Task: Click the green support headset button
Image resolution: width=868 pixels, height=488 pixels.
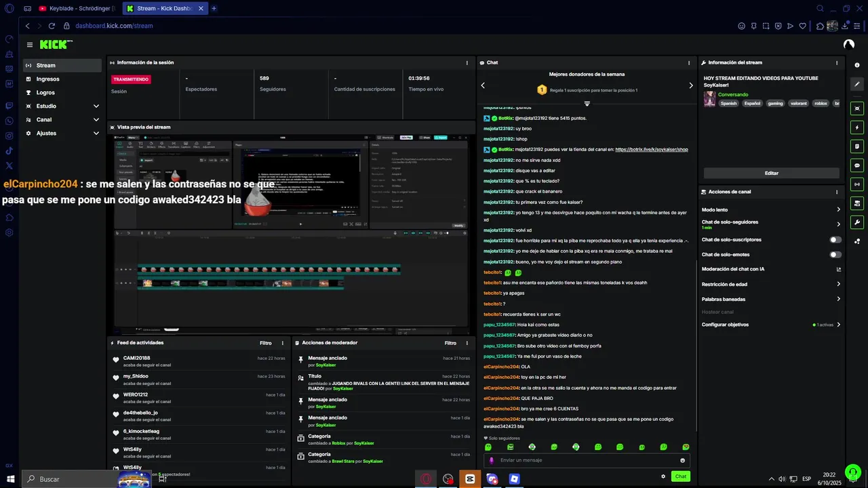Action: (x=852, y=472)
